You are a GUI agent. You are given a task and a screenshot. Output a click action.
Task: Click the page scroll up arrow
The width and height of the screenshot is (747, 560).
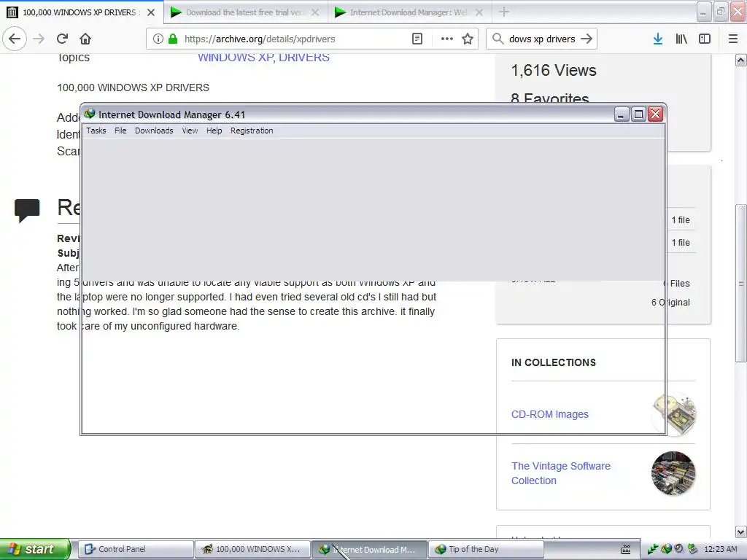(x=741, y=60)
